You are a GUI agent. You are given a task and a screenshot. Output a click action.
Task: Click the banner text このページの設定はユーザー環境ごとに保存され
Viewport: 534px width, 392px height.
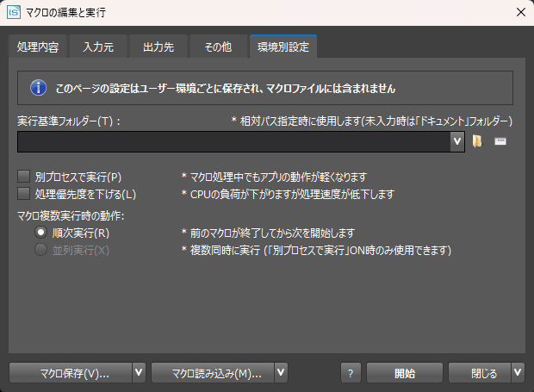pos(225,88)
